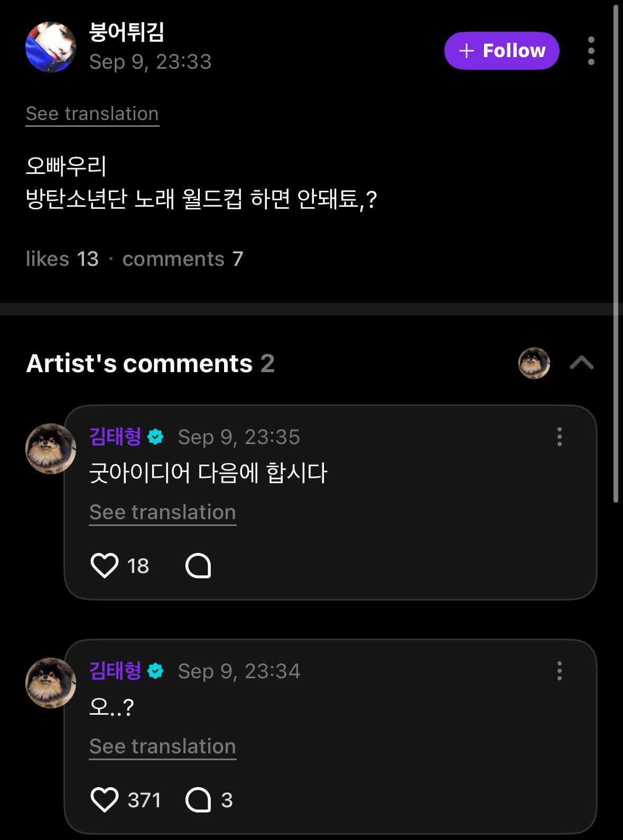Tap the artist avatar beside the collapse chevron
This screenshot has width=623, height=840.
(534, 363)
